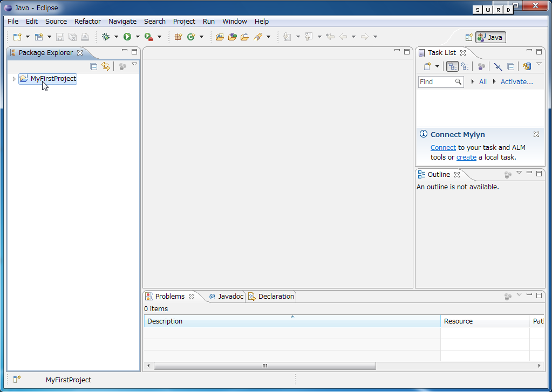Open the Run button dropdown arrow

138,37
